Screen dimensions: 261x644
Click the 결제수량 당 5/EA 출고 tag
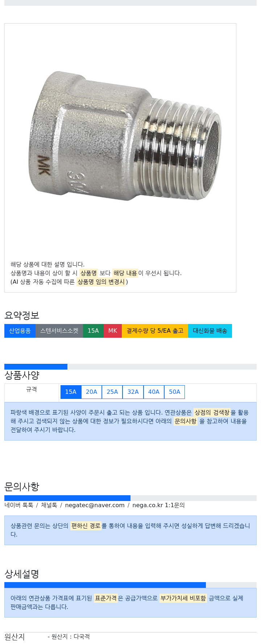click(x=155, y=331)
